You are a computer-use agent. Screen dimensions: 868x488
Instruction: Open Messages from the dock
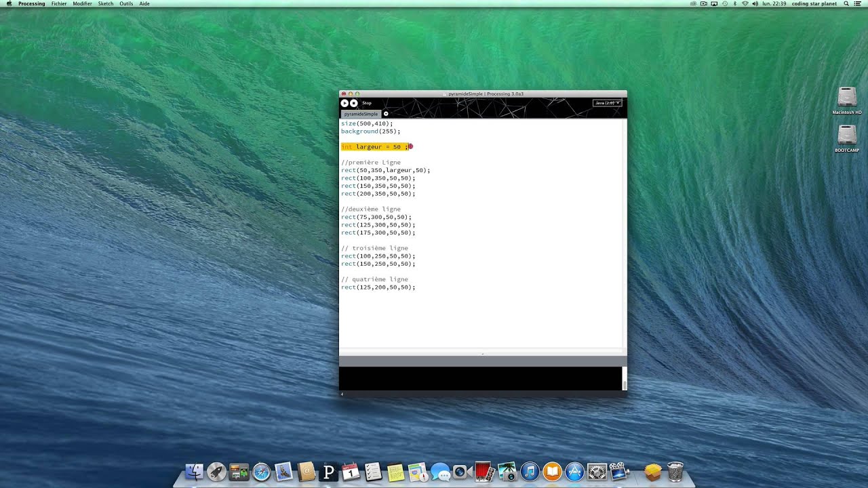[x=440, y=472]
